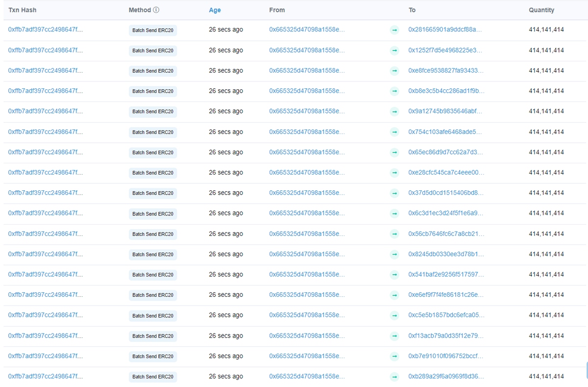Viewport: 588px width, 387px height.
Task: Click '26 secs ago' in the 0xe28cfc545ca7c4eee00 row
Action: coord(226,173)
